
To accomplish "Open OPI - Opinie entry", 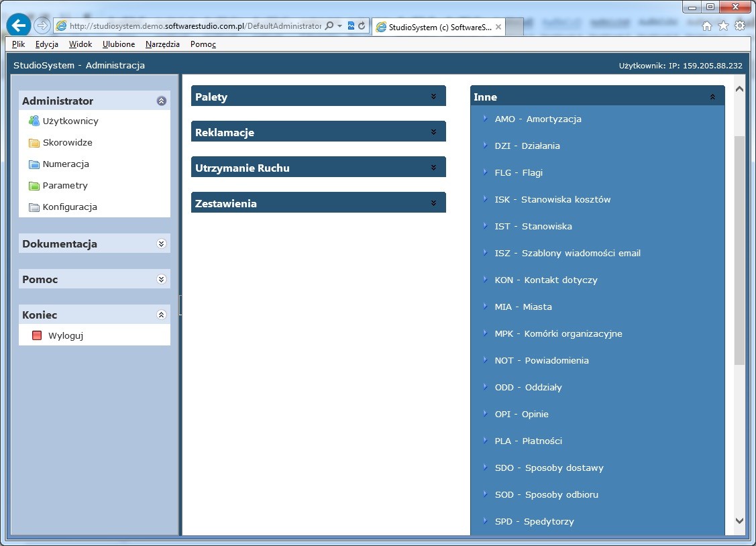I will (521, 414).
